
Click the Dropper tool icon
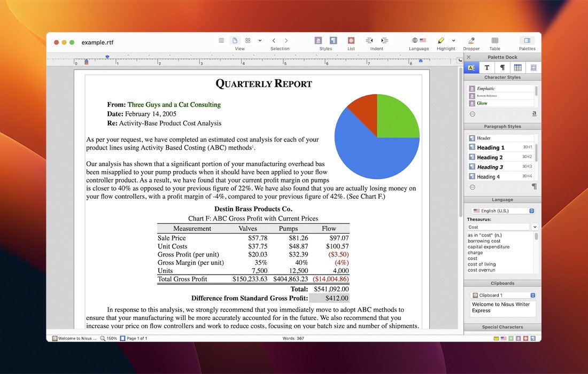click(471, 41)
